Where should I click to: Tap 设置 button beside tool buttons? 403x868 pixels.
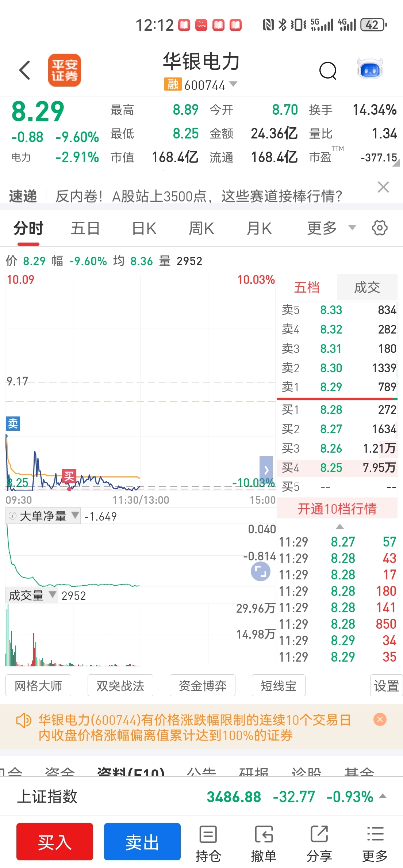click(386, 685)
